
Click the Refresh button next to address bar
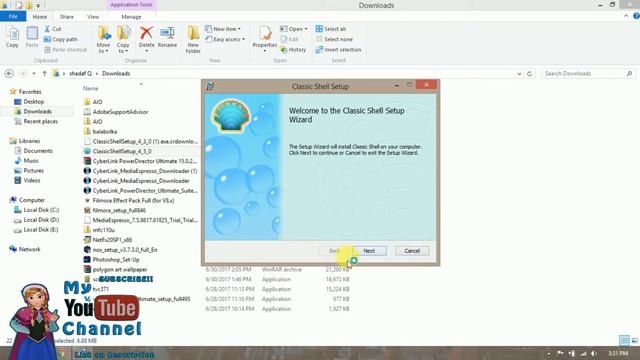pyautogui.click(x=529, y=73)
